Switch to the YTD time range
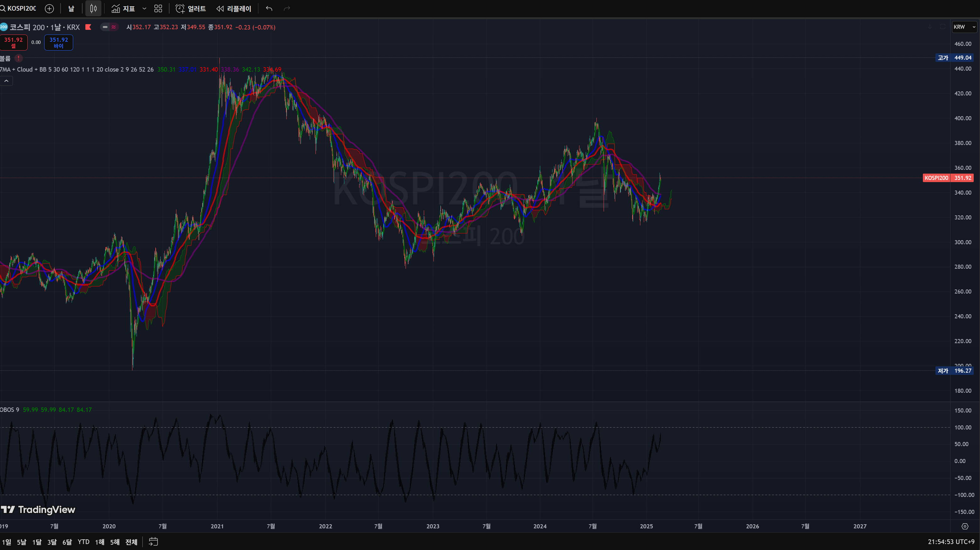 click(x=83, y=542)
